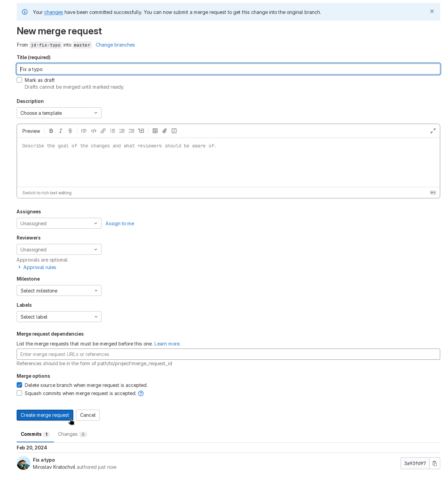Viewport: 448px width, 480px height.
Task: Expand the Approval rules section
Action: click(39, 267)
